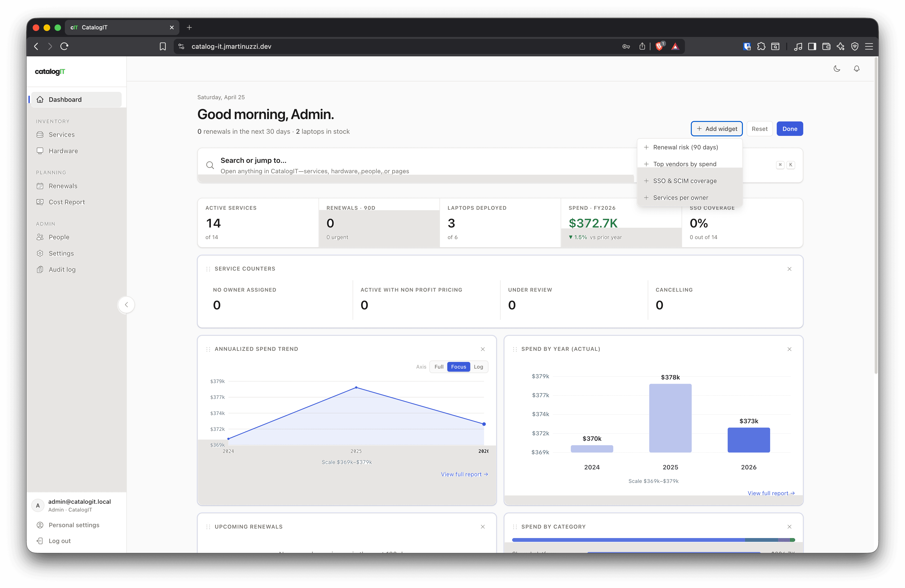Viewport: 905px width, 588px height.
Task: Grab the Service Counters drag handle
Action: (x=208, y=269)
